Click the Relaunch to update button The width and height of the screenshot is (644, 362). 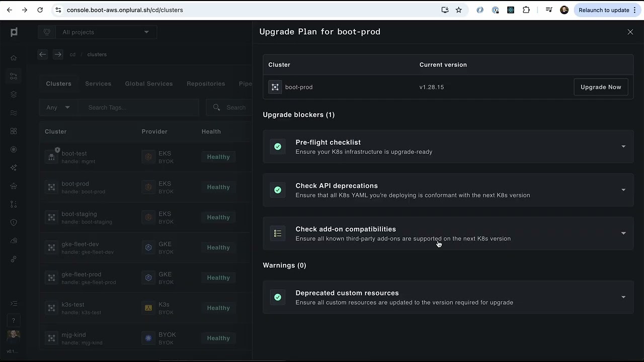[604, 10]
